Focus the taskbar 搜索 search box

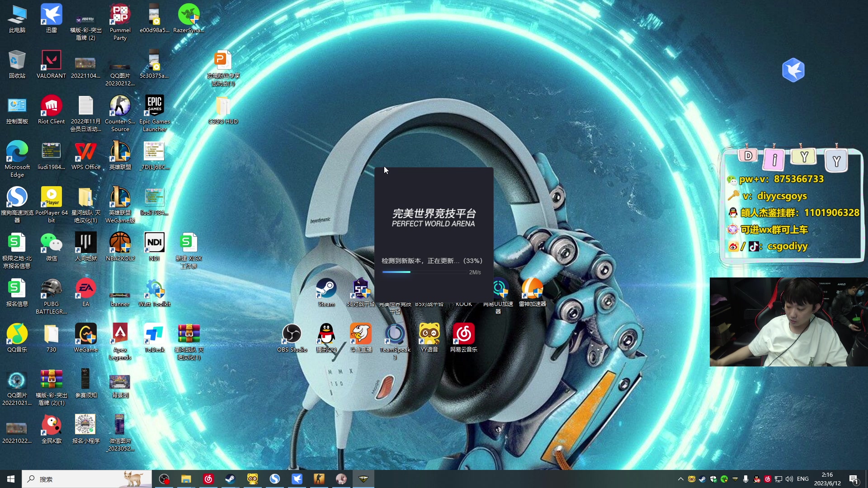click(x=87, y=479)
